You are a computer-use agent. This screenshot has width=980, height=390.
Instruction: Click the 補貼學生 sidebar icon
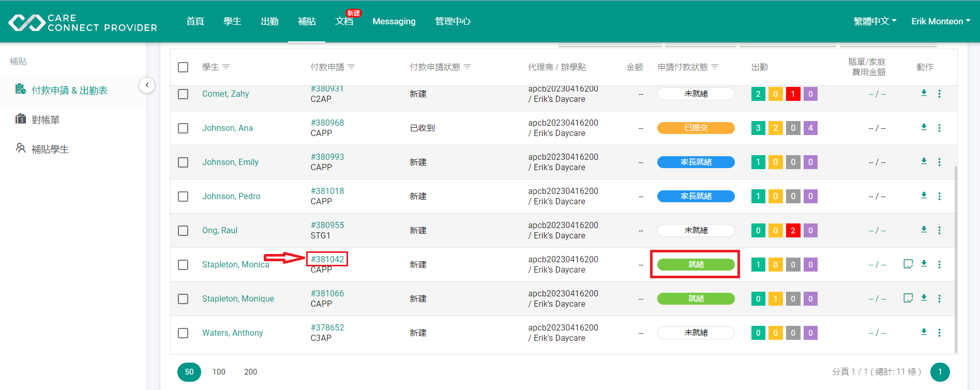[x=21, y=148]
